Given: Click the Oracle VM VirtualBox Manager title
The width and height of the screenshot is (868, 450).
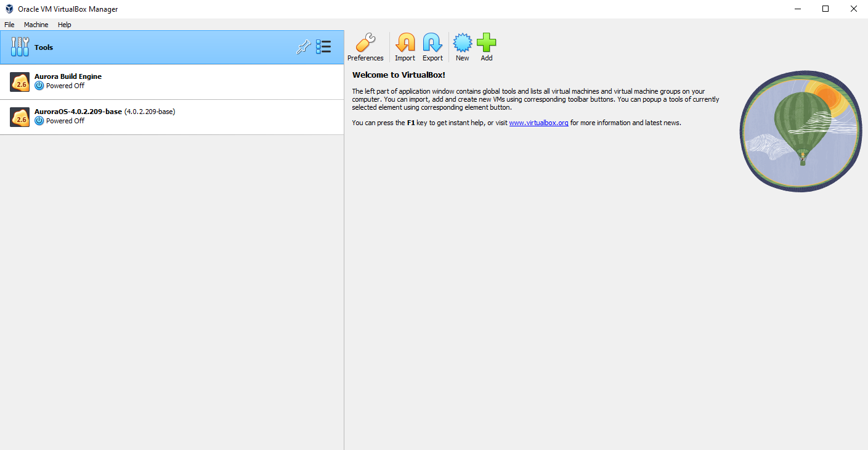Looking at the screenshot, I should coord(68,9).
